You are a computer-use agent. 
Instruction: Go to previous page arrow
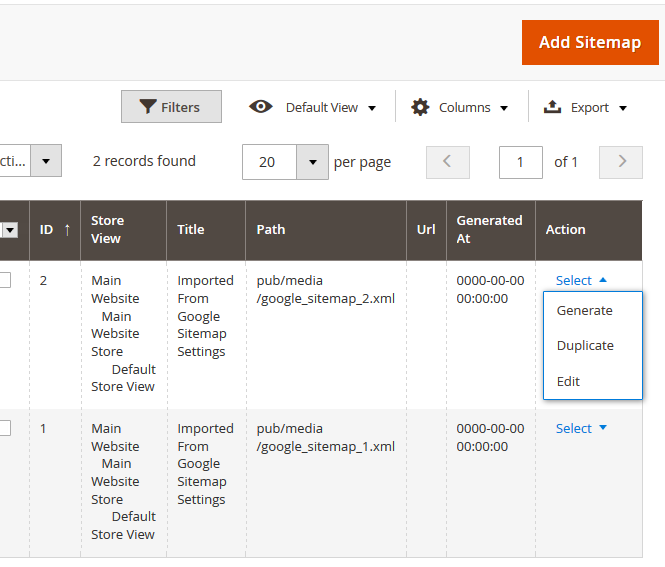[x=447, y=162]
